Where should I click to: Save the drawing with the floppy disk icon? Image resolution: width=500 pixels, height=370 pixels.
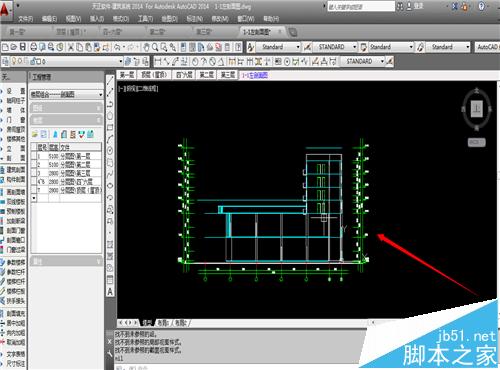(22, 47)
